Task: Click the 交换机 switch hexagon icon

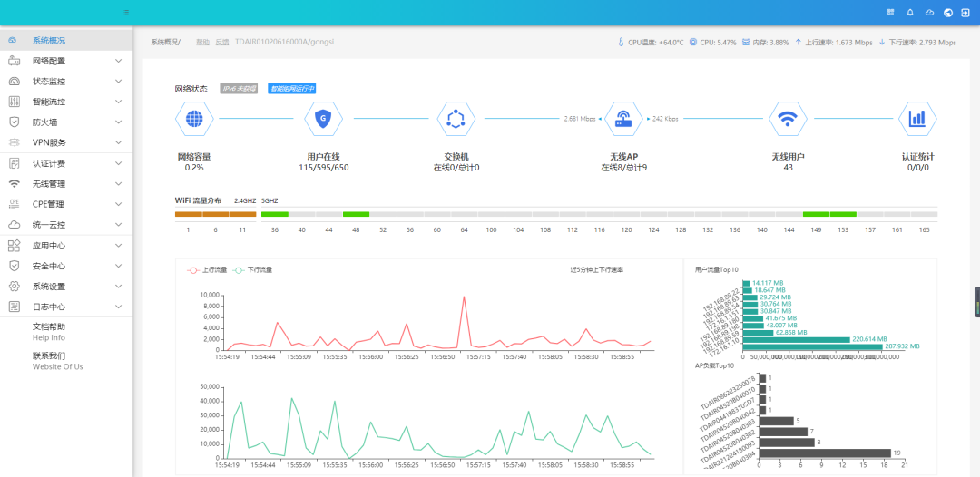Action: click(x=456, y=118)
